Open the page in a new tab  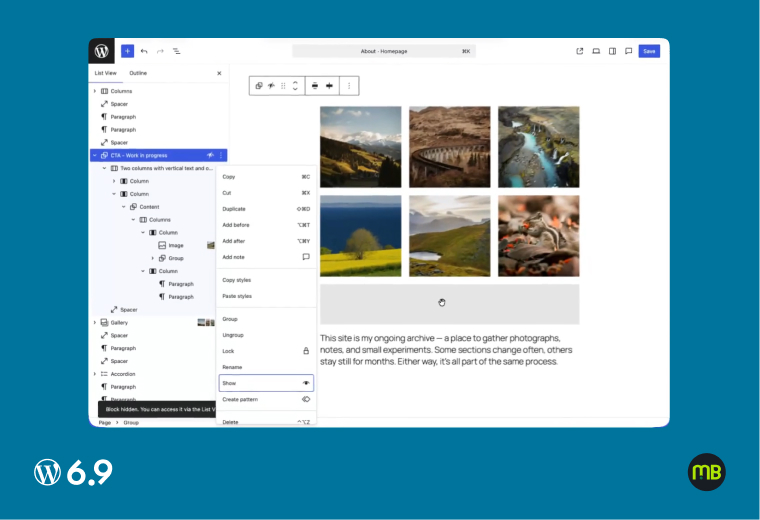(x=580, y=51)
